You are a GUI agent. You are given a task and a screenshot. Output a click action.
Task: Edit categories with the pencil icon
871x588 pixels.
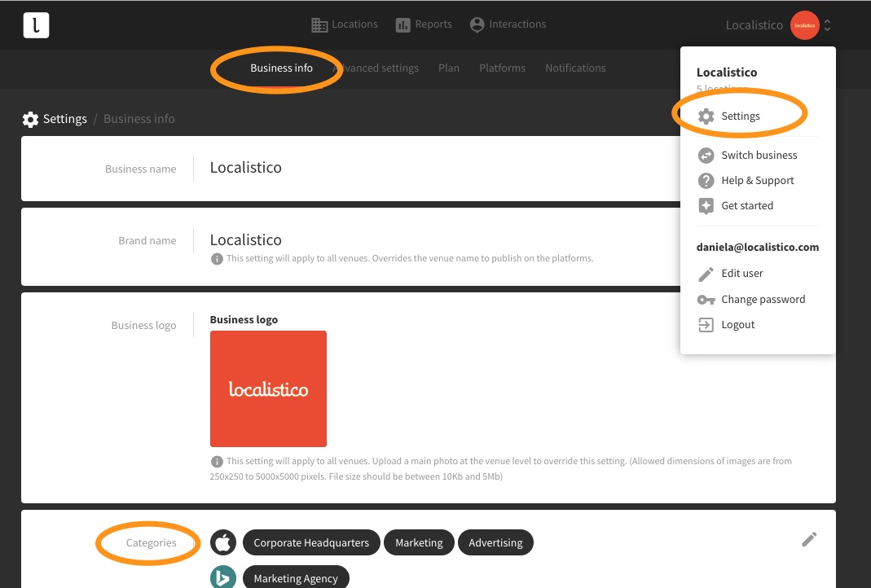coord(809,539)
